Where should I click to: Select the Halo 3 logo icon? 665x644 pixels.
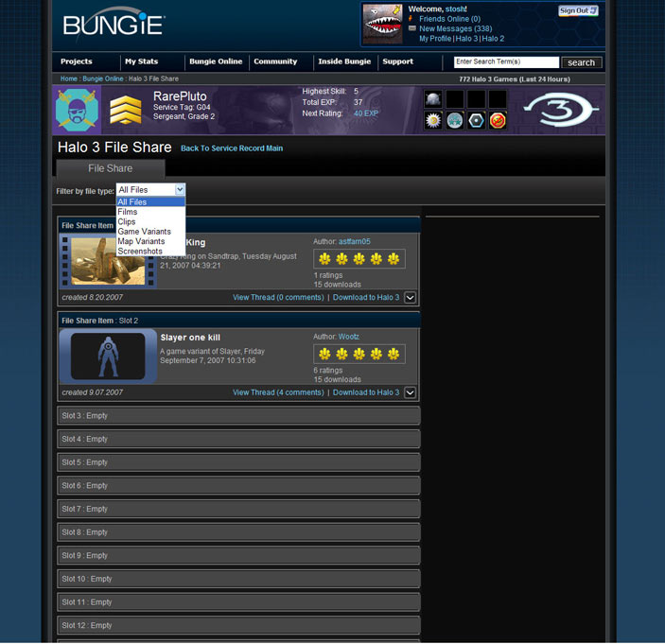[x=561, y=110]
